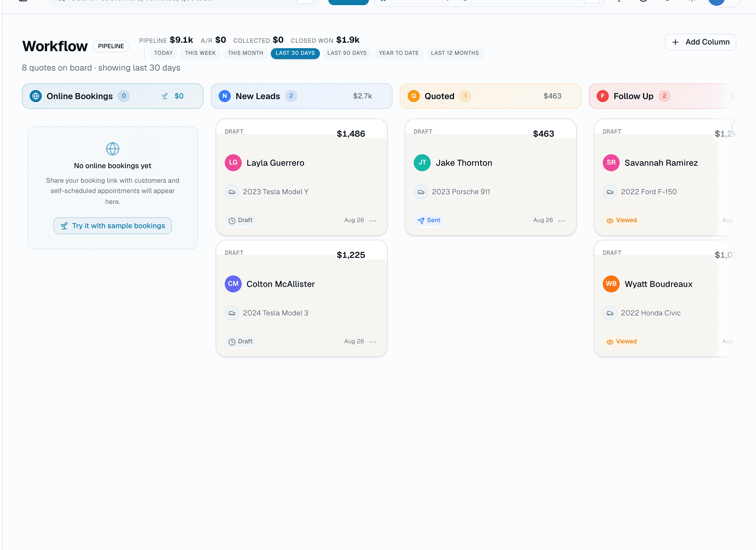Click the red F badge for Follow Up
Image resolution: width=756 pixels, height=550 pixels.
tap(603, 96)
